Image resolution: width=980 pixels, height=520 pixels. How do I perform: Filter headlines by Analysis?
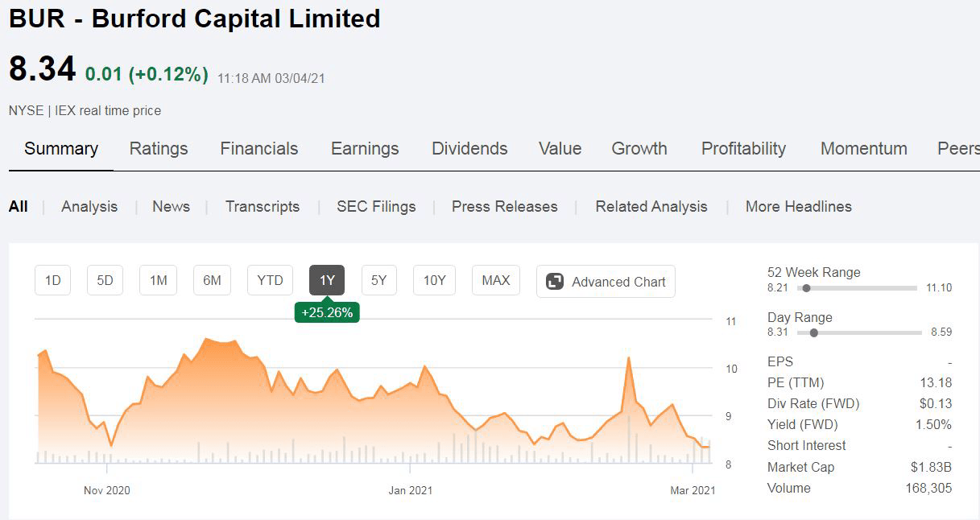coord(89,207)
